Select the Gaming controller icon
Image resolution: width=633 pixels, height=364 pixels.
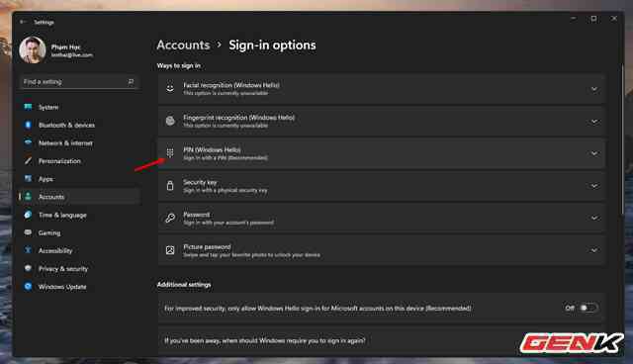(x=28, y=232)
